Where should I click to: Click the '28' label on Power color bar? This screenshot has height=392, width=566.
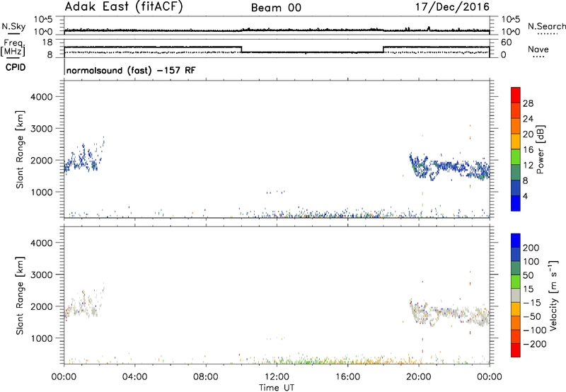[x=528, y=103]
